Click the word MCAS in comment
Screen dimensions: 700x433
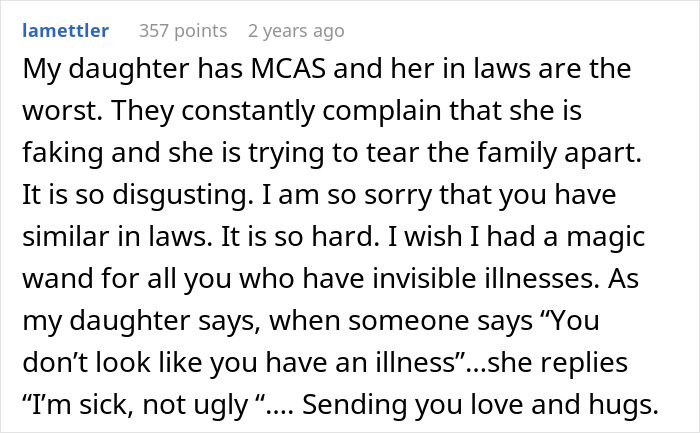pos(288,69)
